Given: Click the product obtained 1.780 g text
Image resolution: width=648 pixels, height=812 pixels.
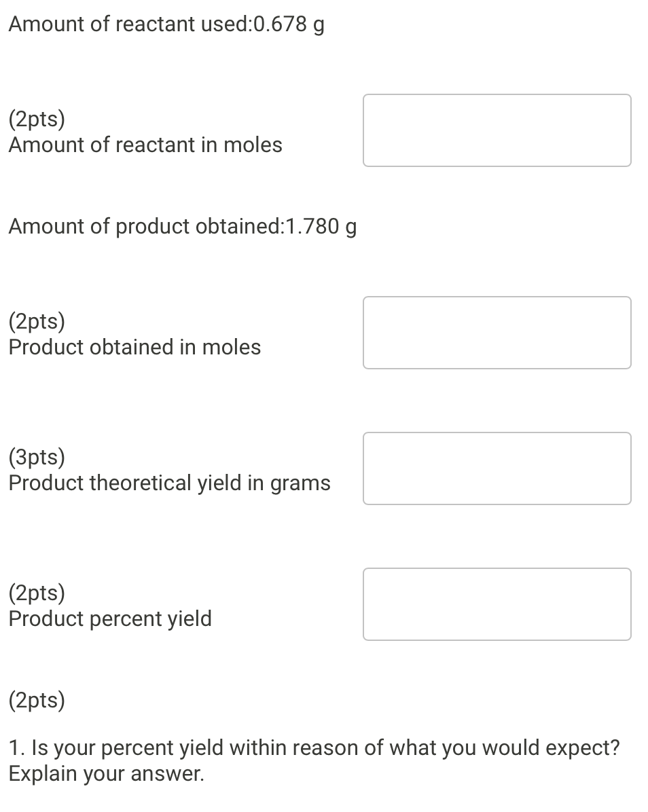Looking at the screenshot, I should click(181, 226).
